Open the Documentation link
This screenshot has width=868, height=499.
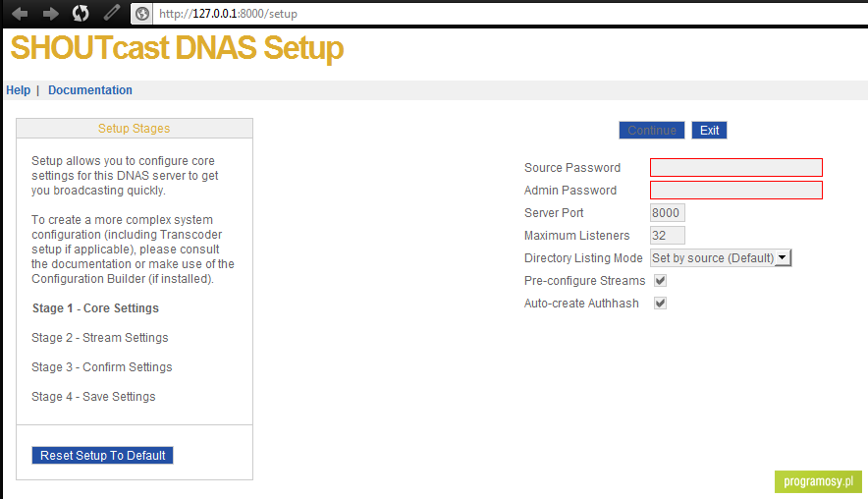(x=90, y=90)
